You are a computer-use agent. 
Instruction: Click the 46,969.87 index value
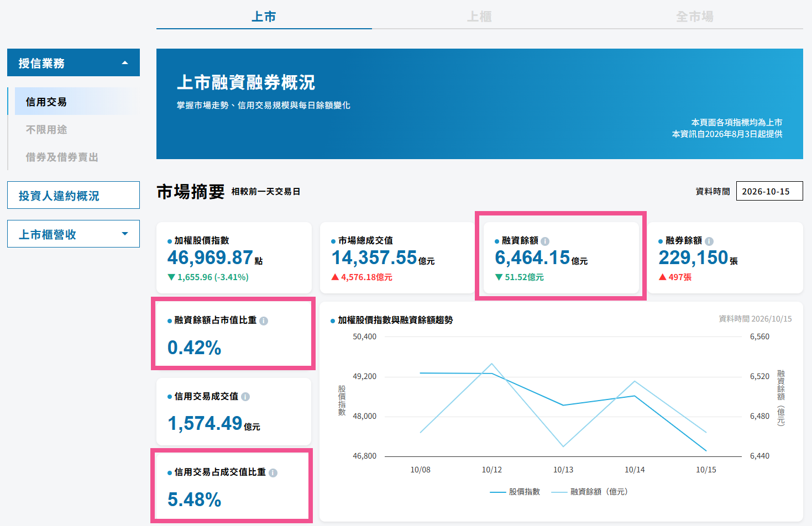click(x=210, y=257)
